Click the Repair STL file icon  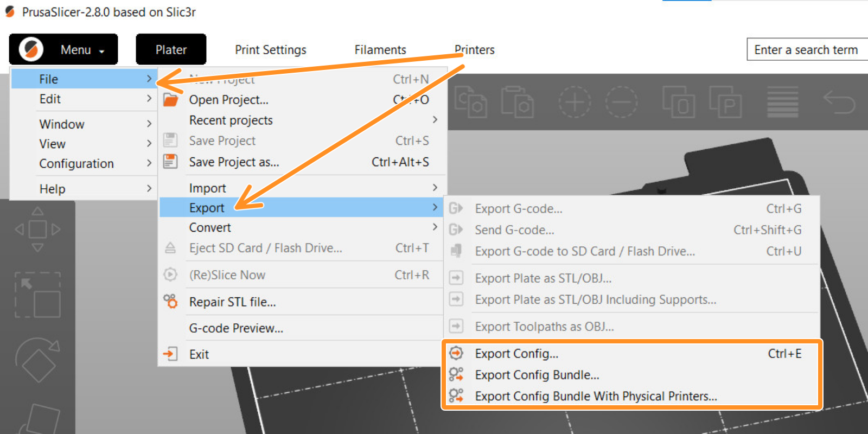pyautogui.click(x=171, y=302)
